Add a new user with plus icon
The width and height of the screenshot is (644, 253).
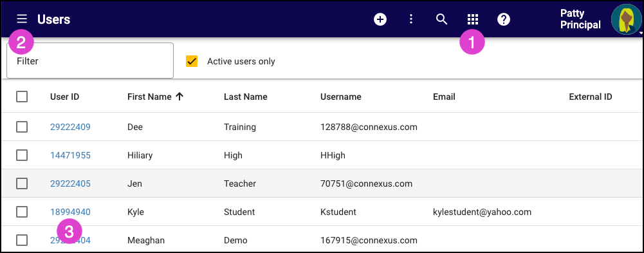click(x=380, y=19)
